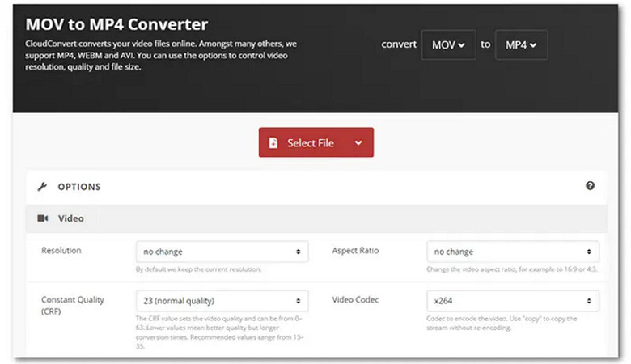Open the Aspect Ratio dropdown
631x364 pixels.
click(513, 252)
